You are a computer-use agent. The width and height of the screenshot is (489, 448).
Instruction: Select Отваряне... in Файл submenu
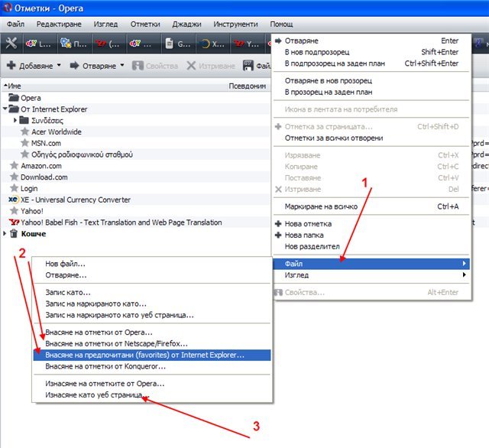(x=152, y=275)
